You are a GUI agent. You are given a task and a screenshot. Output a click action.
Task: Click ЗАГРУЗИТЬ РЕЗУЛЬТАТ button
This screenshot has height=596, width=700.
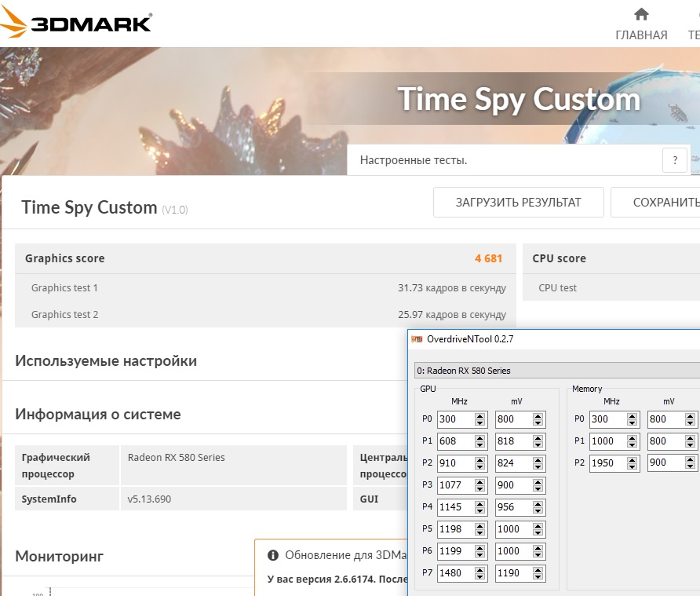coord(518,203)
